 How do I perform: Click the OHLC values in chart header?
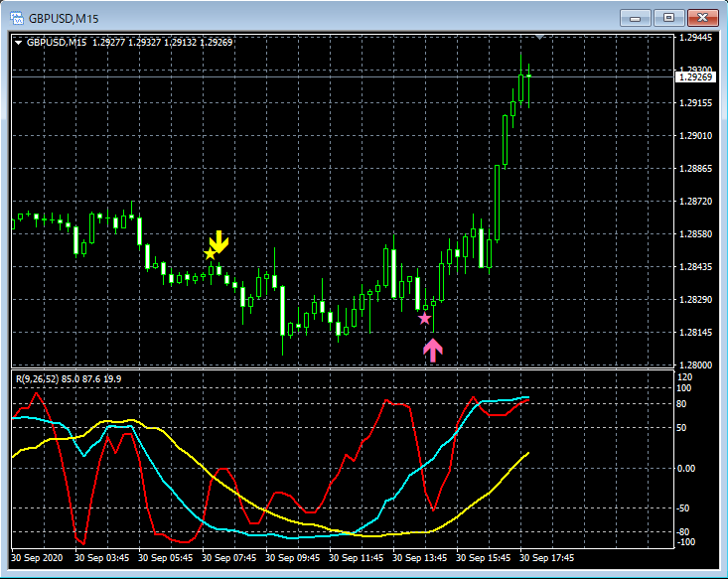pos(163,43)
